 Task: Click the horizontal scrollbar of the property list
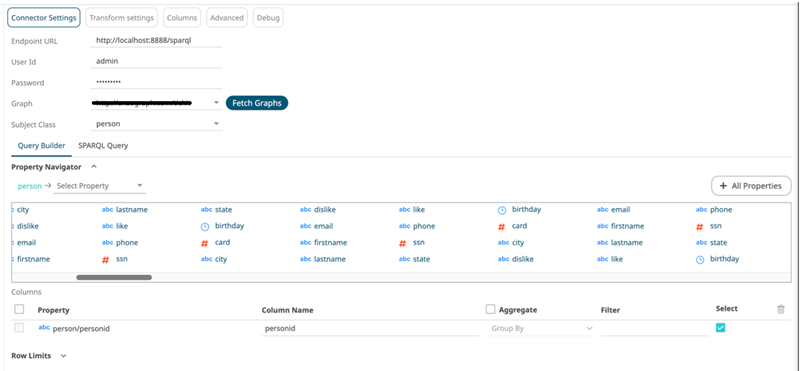coord(114,277)
